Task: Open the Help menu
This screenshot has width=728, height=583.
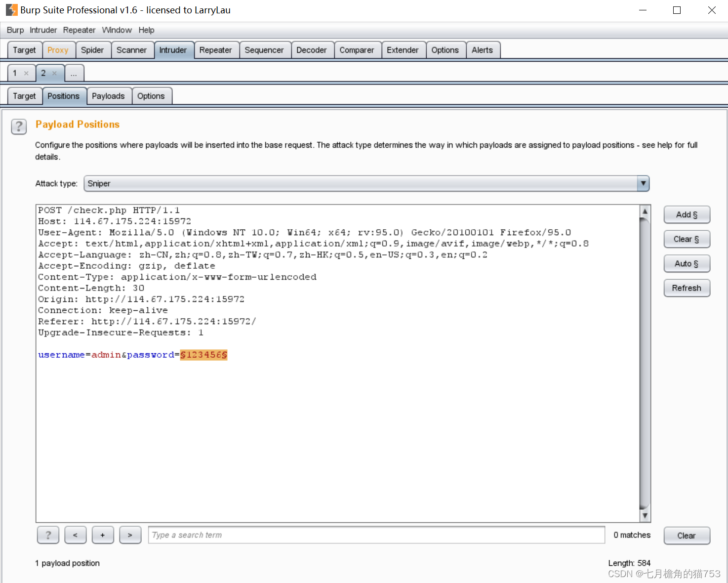Action: click(x=146, y=30)
